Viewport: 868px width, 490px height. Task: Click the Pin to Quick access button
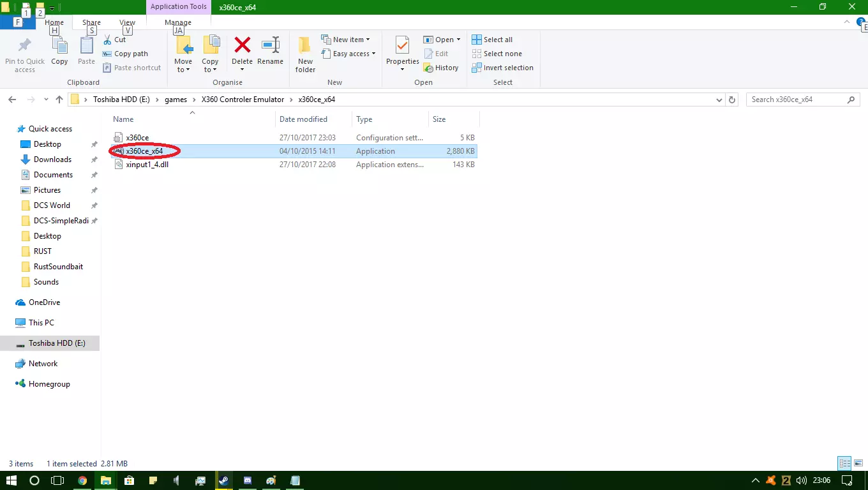[25, 56]
